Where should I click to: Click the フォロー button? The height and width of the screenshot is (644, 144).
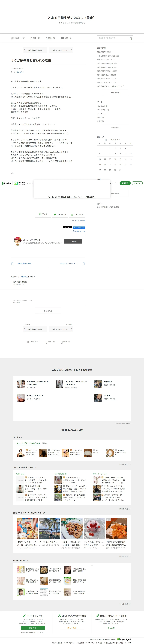(73, 241)
